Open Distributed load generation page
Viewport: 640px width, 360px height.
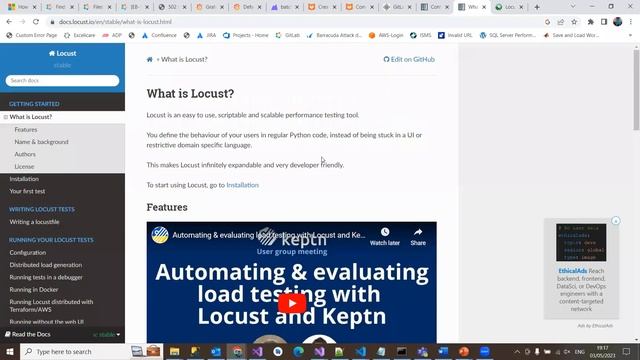pos(46,265)
